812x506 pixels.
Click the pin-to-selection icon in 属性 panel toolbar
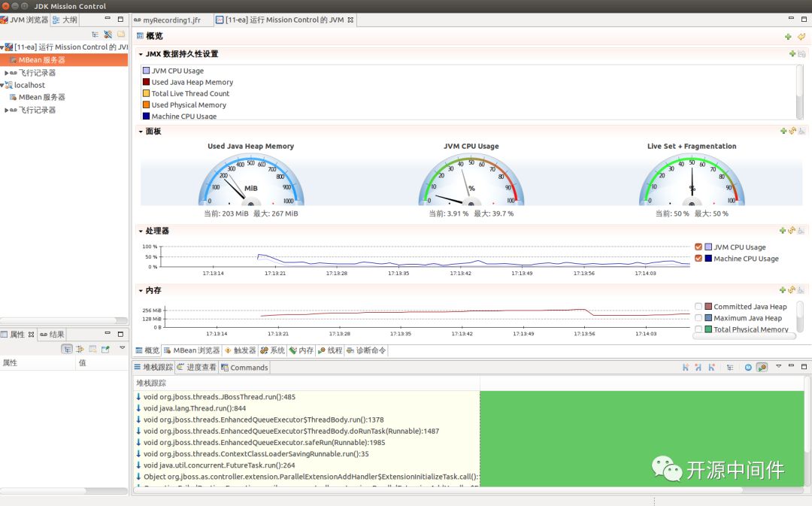tap(106, 350)
